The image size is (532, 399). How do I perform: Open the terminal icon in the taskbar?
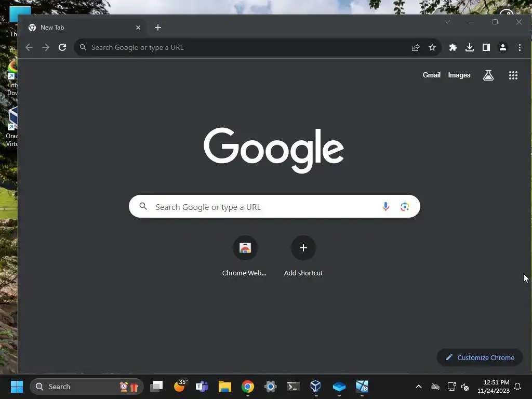[x=293, y=387]
